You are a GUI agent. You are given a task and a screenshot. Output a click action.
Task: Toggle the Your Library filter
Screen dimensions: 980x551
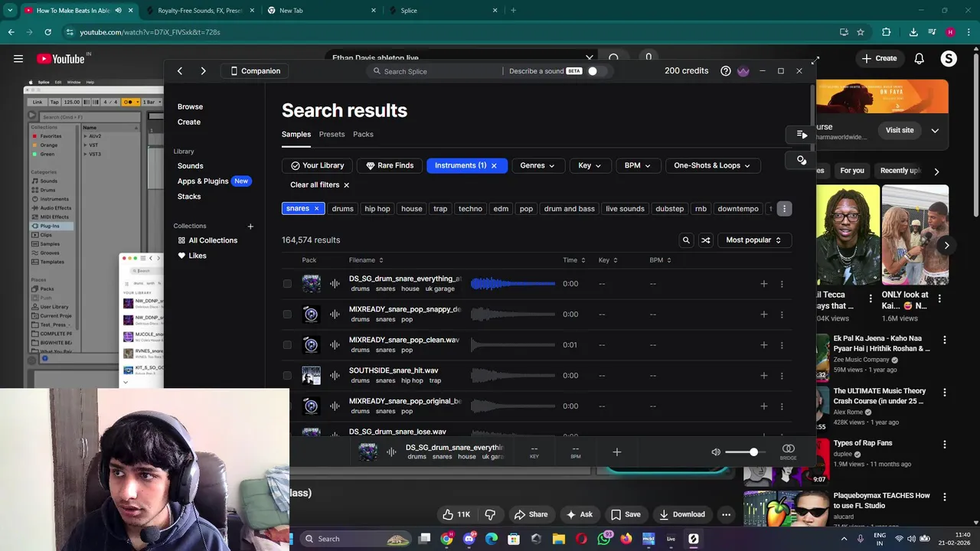click(317, 165)
